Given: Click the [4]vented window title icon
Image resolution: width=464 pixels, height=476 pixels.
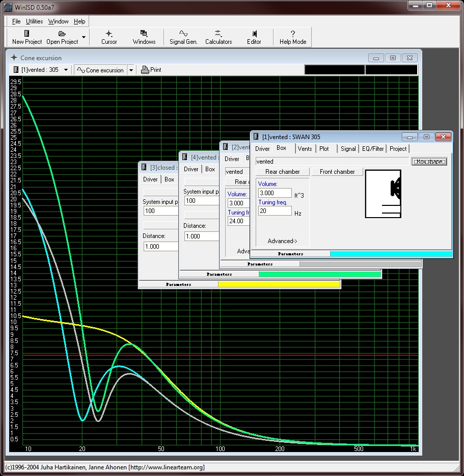Looking at the screenshot, I should (x=185, y=157).
